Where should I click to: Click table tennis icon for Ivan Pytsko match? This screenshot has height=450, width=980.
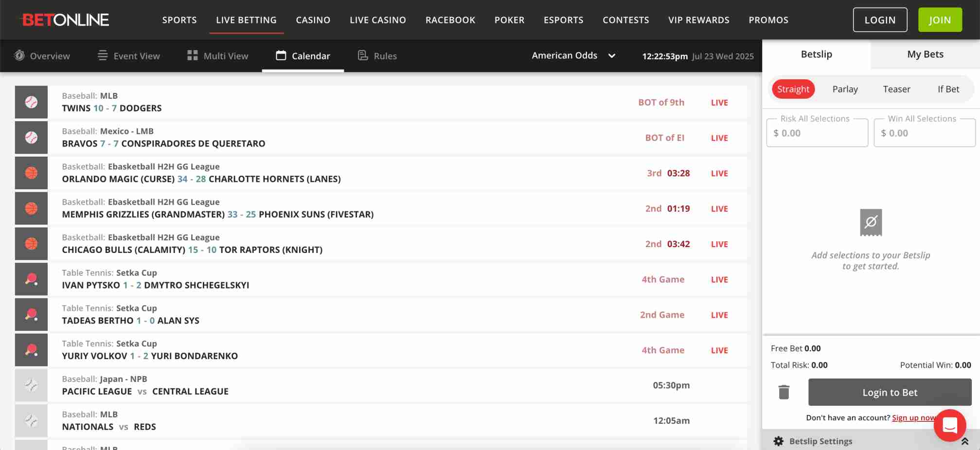click(31, 279)
